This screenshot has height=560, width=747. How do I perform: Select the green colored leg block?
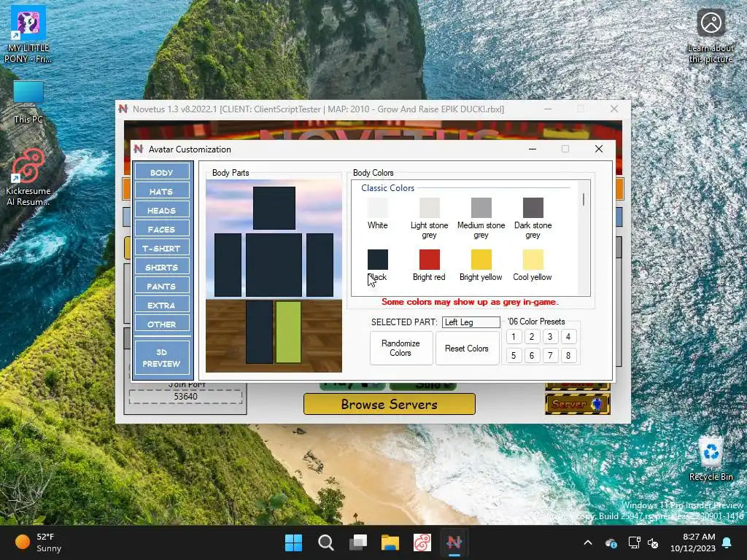pos(288,332)
